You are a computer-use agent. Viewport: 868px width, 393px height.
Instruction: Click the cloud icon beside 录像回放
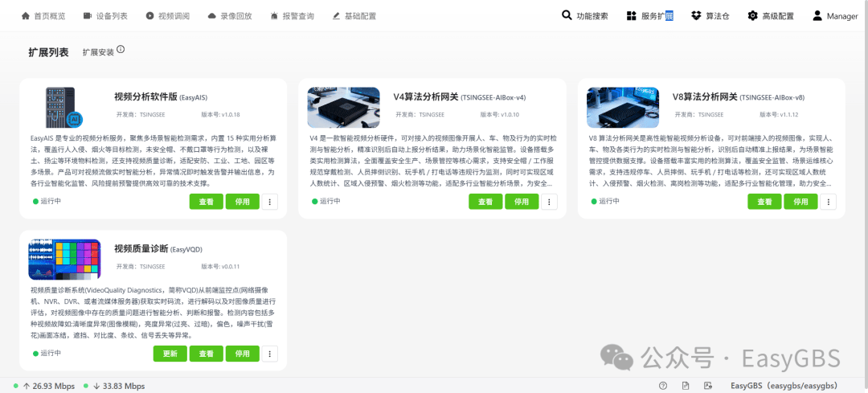[x=212, y=16]
